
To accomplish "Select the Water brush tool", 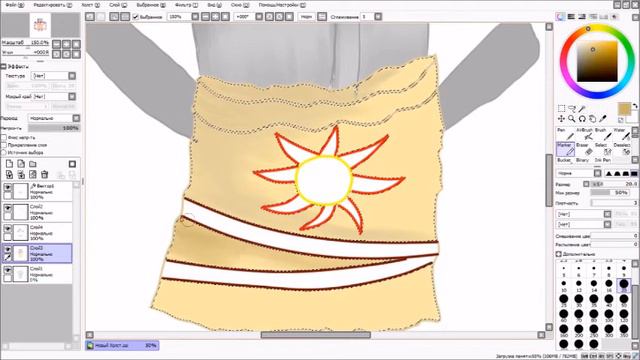I will click(622, 134).
